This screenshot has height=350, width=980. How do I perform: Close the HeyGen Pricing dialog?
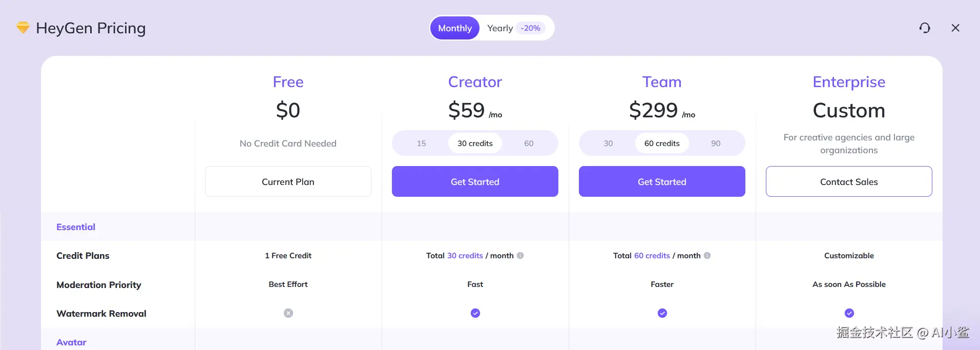point(955,28)
